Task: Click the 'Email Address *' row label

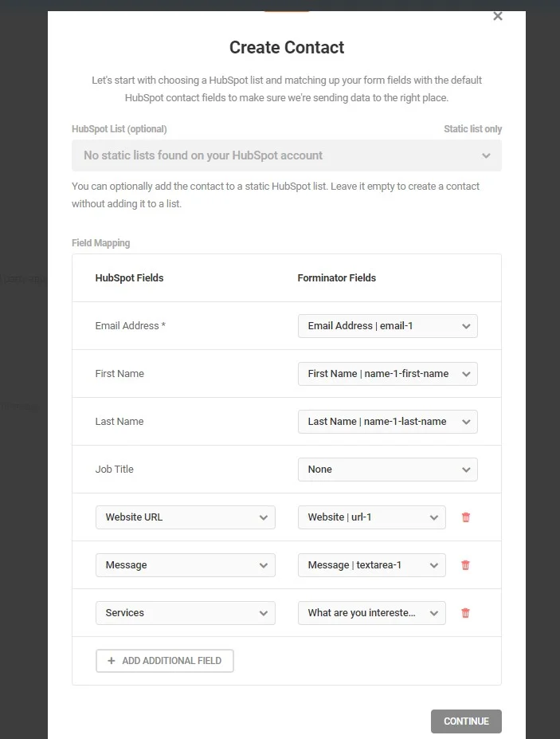Action: point(130,326)
